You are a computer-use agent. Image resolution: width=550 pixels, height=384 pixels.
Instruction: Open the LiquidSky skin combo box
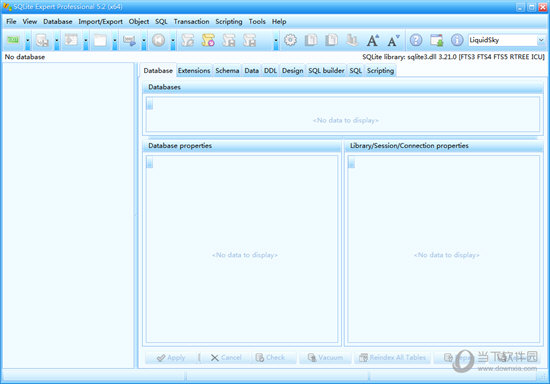click(507, 40)
